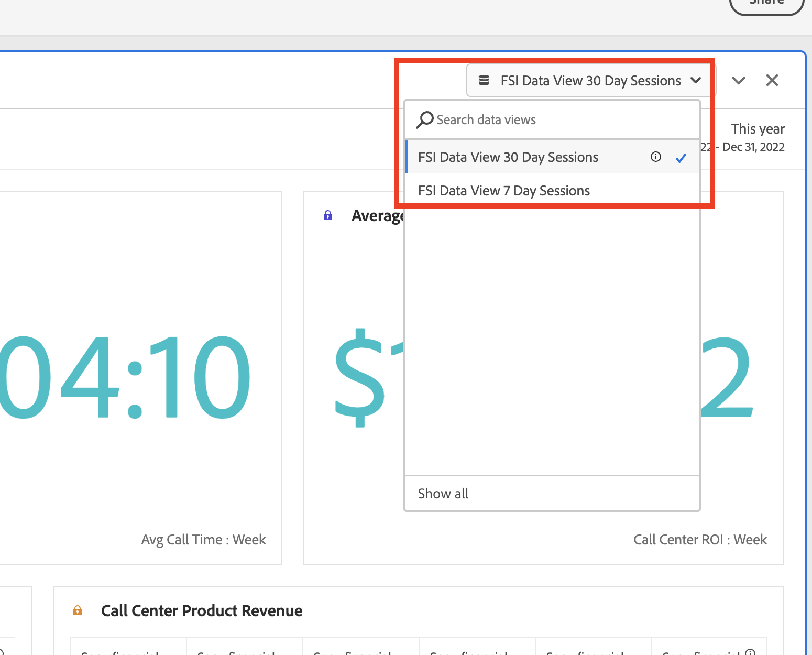Click the Search data views field
Image resolution: width=812 pixels, height=655 pixels.
[x=552, y=120]
